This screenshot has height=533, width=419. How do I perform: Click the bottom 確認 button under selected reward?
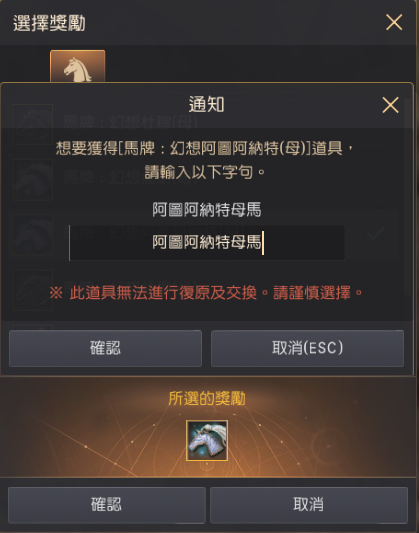pos(106,504)
